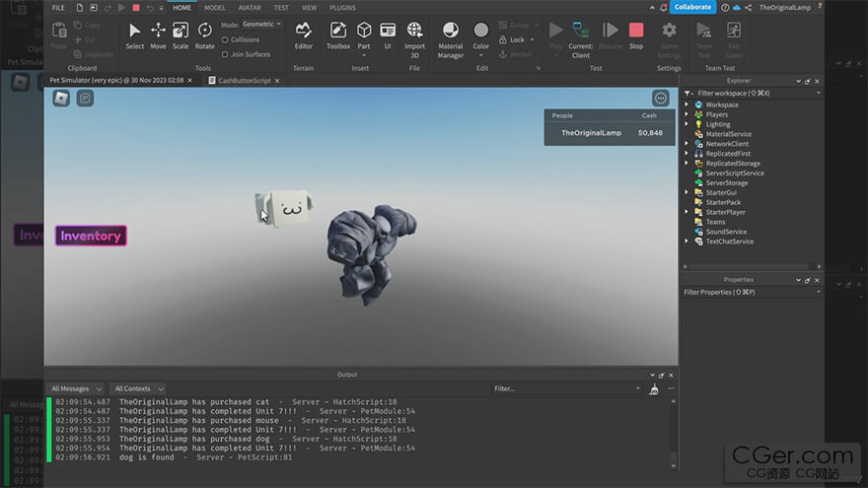Click the red stop icon in quick bar
The width and height of the screenshot is (868, 488).
tap(136, 8)
